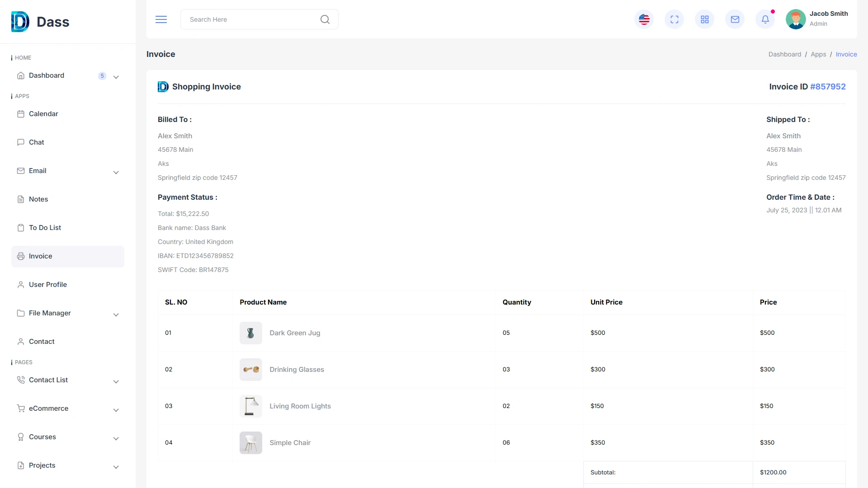The image size is (868, 488).
Task: Expand the Dashboard submenu chevron
Action: 116,77
